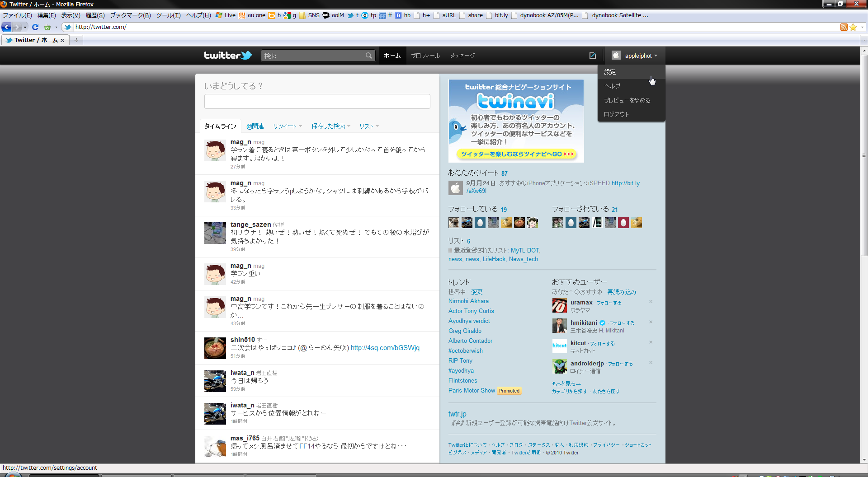This screenshot has width=868, height=477.
Task: Click mas_i765's avatar image
Action: pyautogui.click(x=215, y=446)
